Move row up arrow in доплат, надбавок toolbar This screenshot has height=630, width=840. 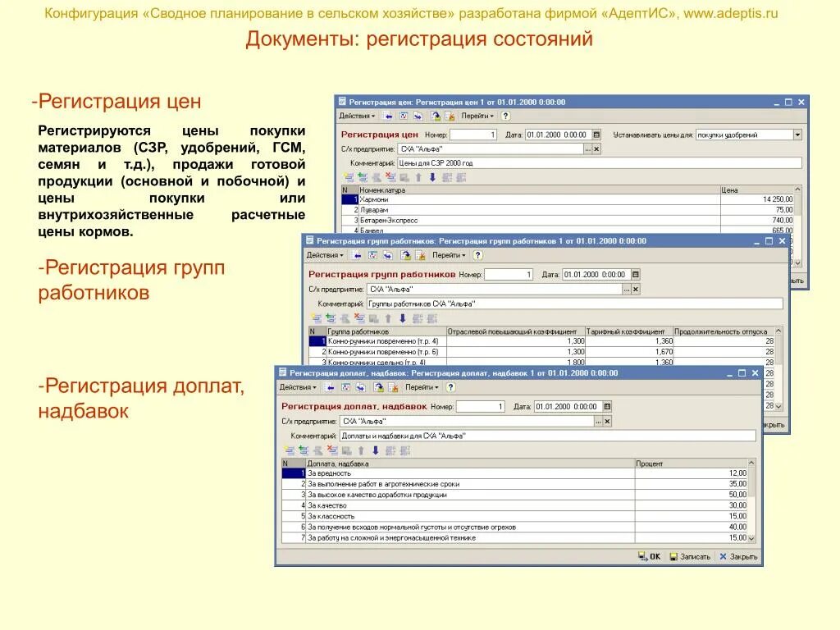pyautogui.click(x=361, y=450)
